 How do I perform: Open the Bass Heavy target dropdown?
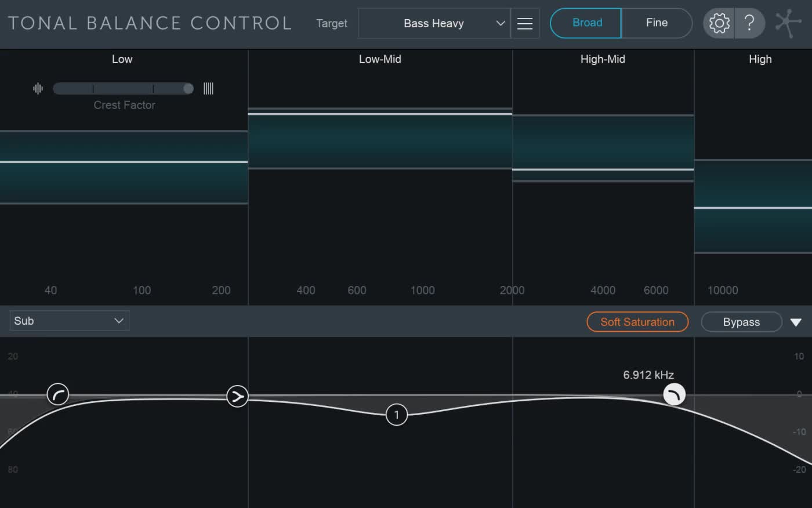pos(434,23)
